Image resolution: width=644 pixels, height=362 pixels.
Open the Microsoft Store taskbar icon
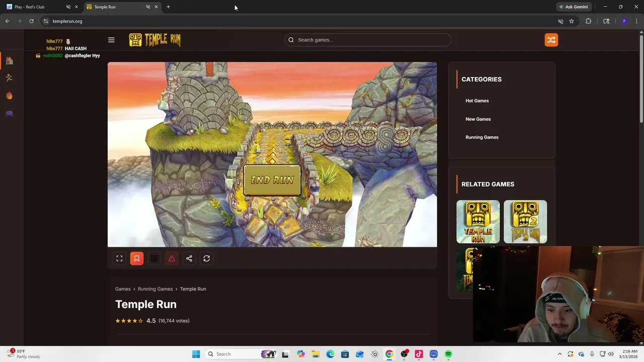345,354
